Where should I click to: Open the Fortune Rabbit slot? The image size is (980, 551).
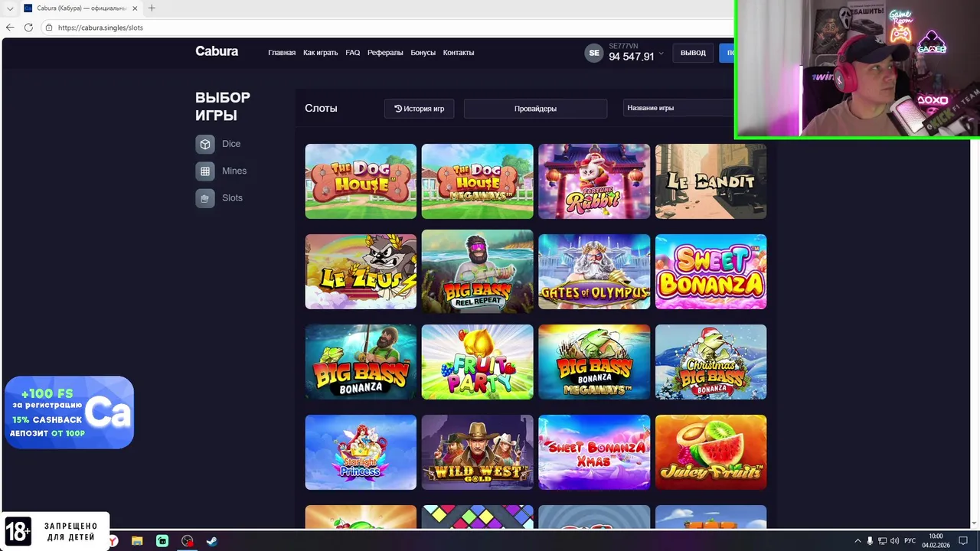point(594,181)
